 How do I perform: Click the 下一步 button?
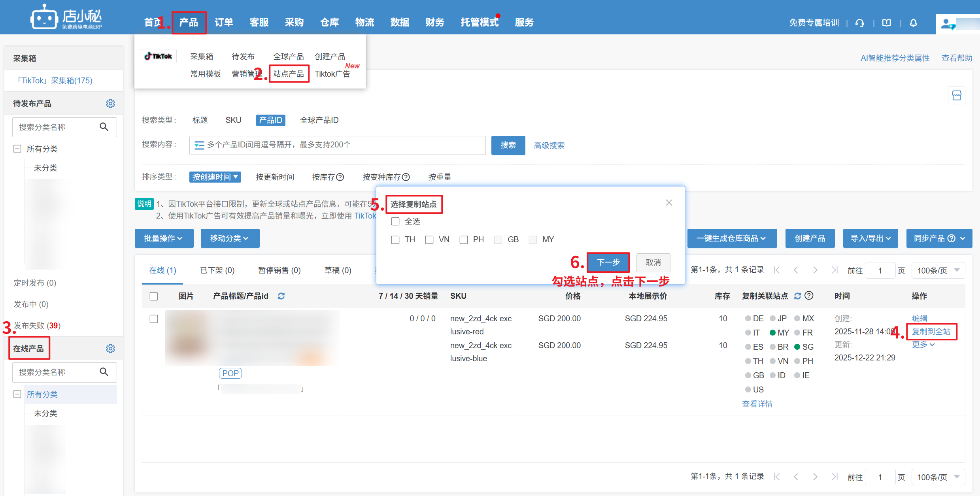608,262
